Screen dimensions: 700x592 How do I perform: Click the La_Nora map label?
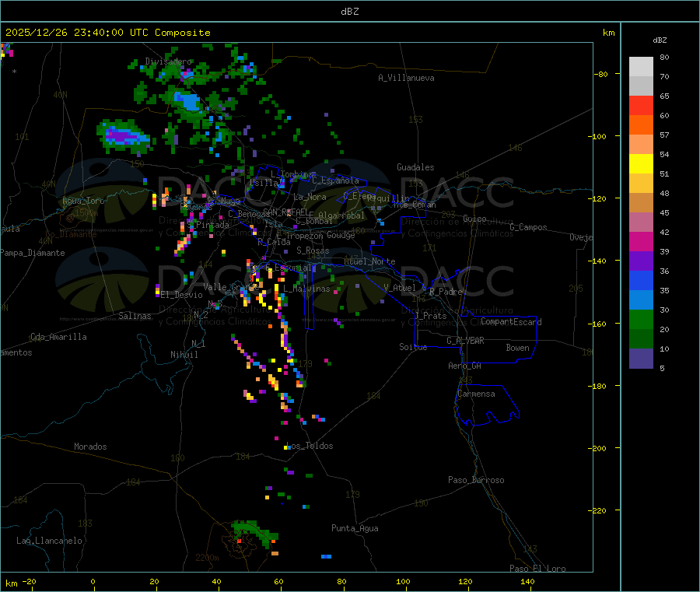tap(310, 197)
